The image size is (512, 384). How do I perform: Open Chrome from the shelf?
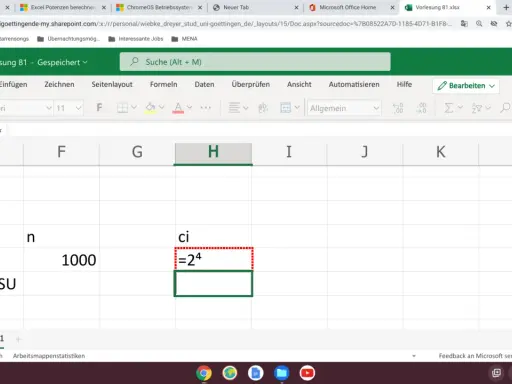pyautogui.click(x=204, y=373)
